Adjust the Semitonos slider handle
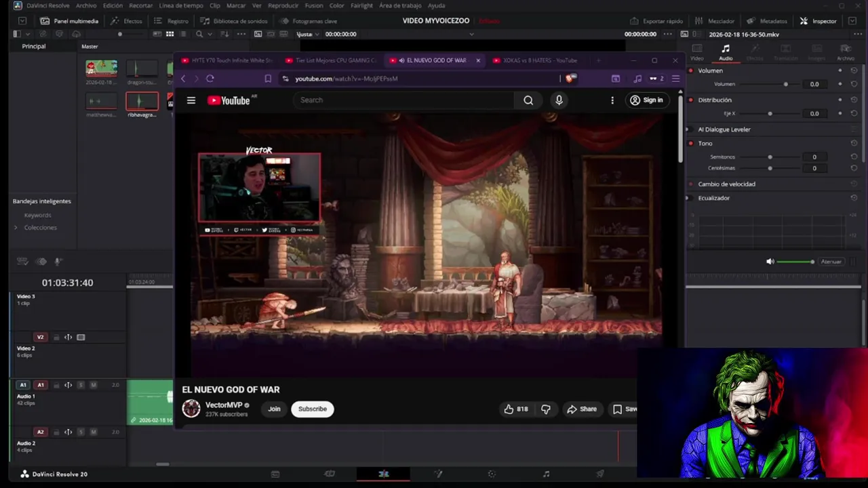Viewport: 868px width, 488px height. pos(770,157)
